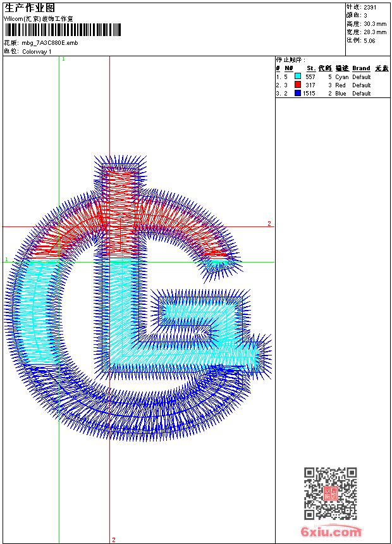
Task: Click the red marker 2 at bottom of canvas
Action: tap(113, 540)
